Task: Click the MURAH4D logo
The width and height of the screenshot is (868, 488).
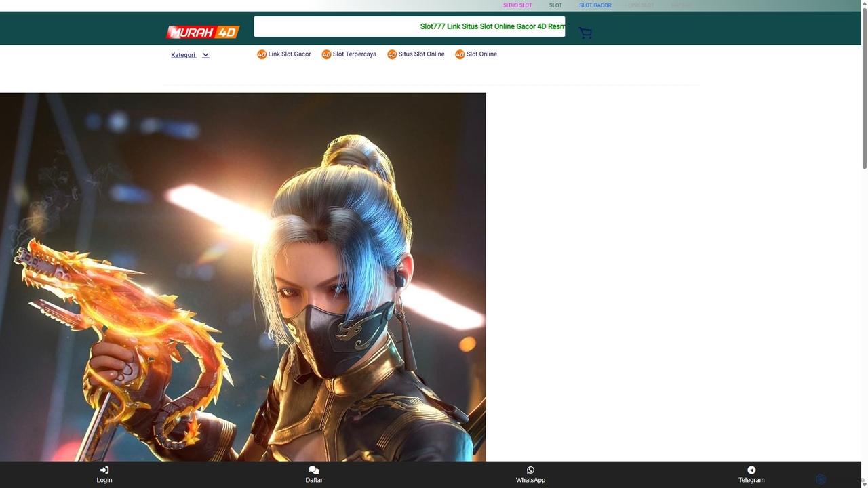Action: pos(203,32)
